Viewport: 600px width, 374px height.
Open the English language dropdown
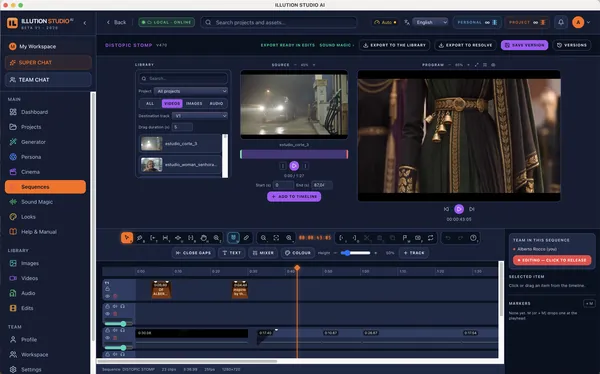click(430, 22)
